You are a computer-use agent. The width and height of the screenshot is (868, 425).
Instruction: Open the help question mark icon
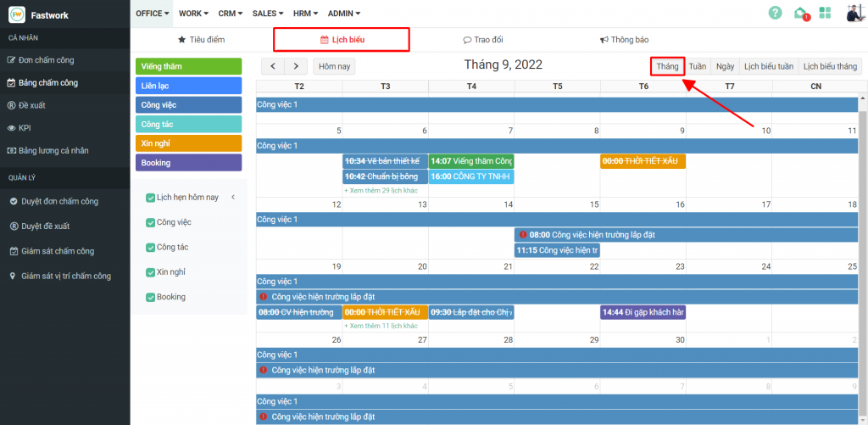tap(775, 13)
